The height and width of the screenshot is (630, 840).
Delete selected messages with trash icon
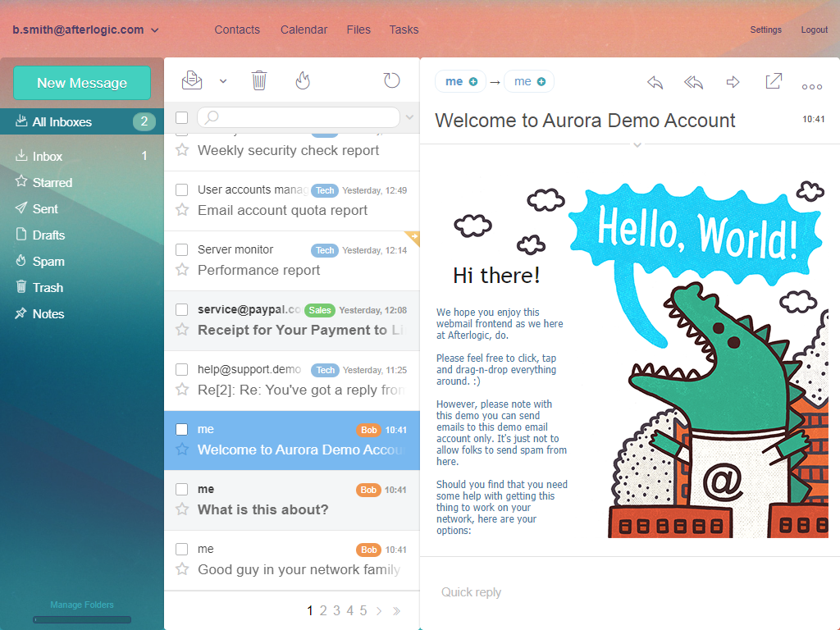[259, 80]
